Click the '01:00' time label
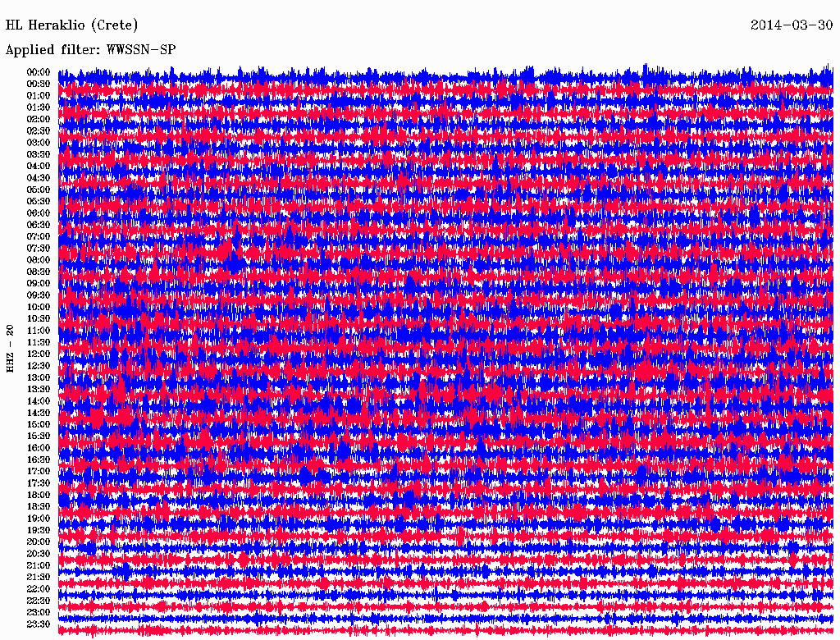Screen dimensions: 840x640 (39, 95)
